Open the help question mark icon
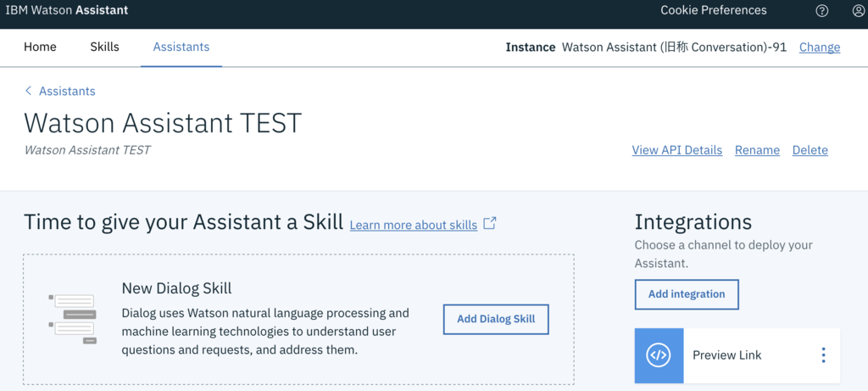 (x=821, y=11)
